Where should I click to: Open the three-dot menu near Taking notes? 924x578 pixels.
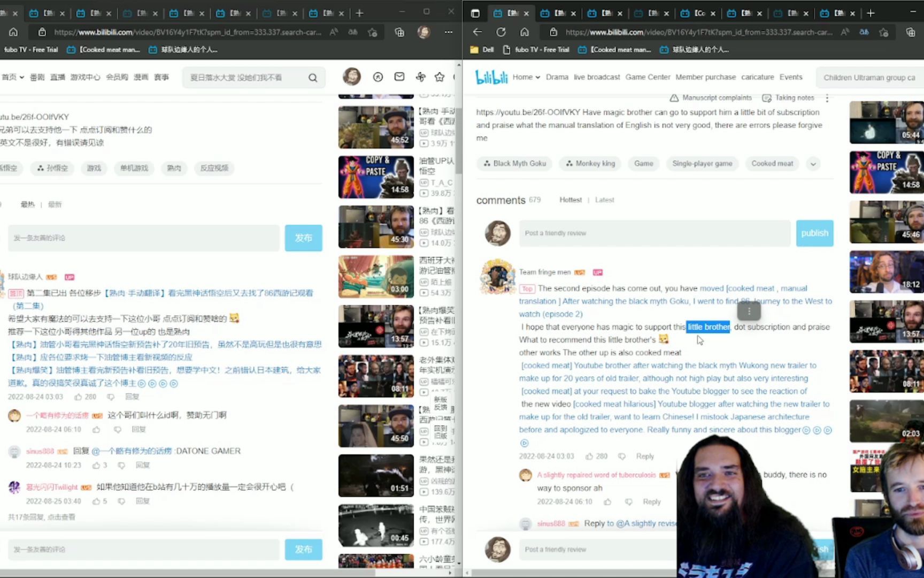tap(827, 98)
